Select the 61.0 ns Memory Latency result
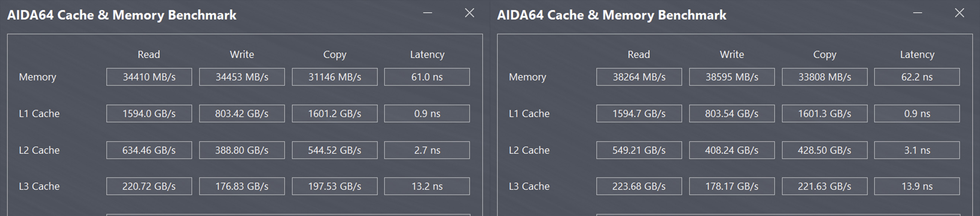This screenshot has height=216, width=980. 427,77
